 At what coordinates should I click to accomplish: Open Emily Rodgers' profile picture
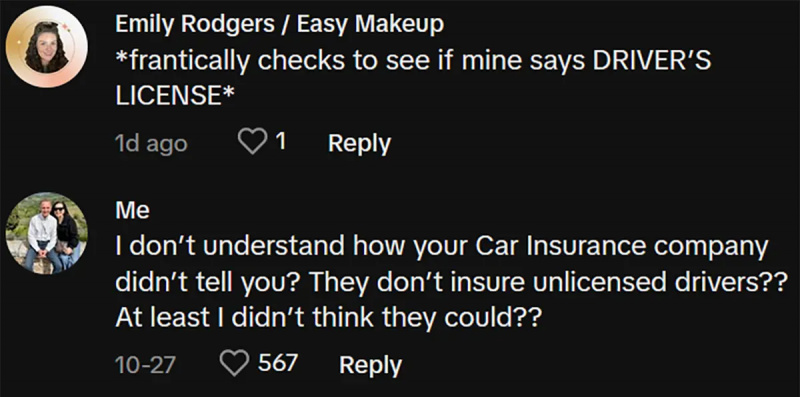coord(46,47)
